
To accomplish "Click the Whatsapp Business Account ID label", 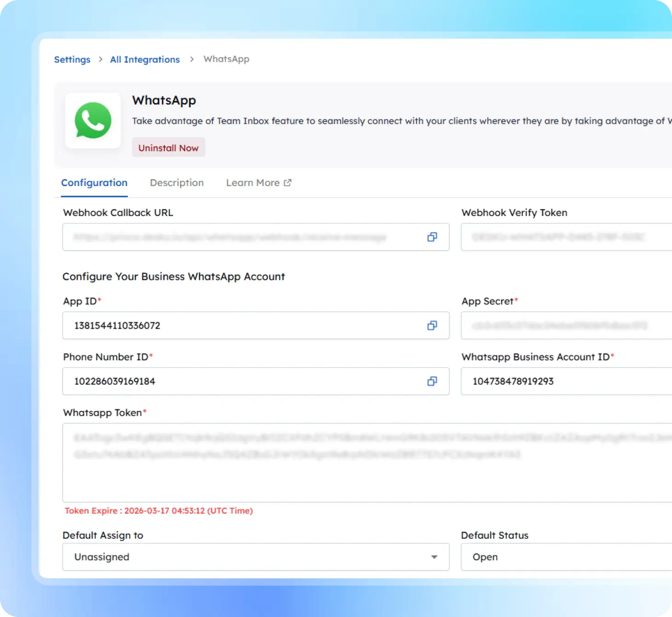I will click(538, 357).
